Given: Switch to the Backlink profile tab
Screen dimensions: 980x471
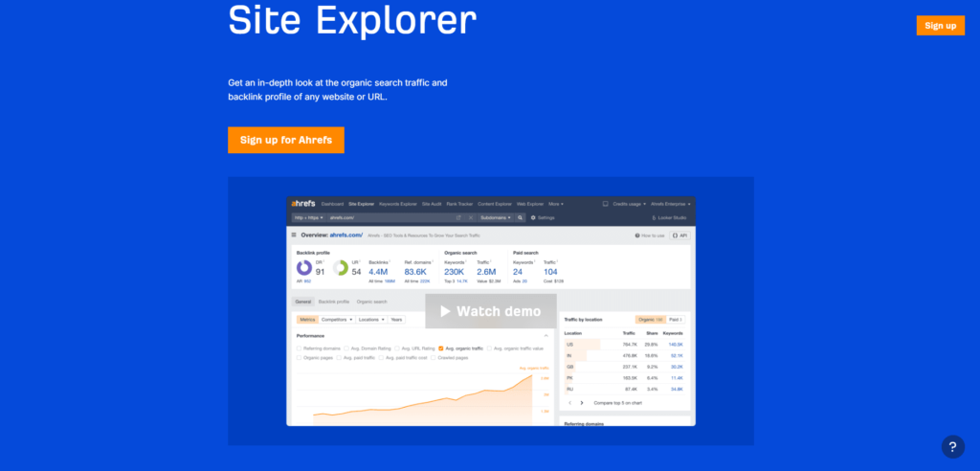Looking at the screenshot, I should coord(334,302).
